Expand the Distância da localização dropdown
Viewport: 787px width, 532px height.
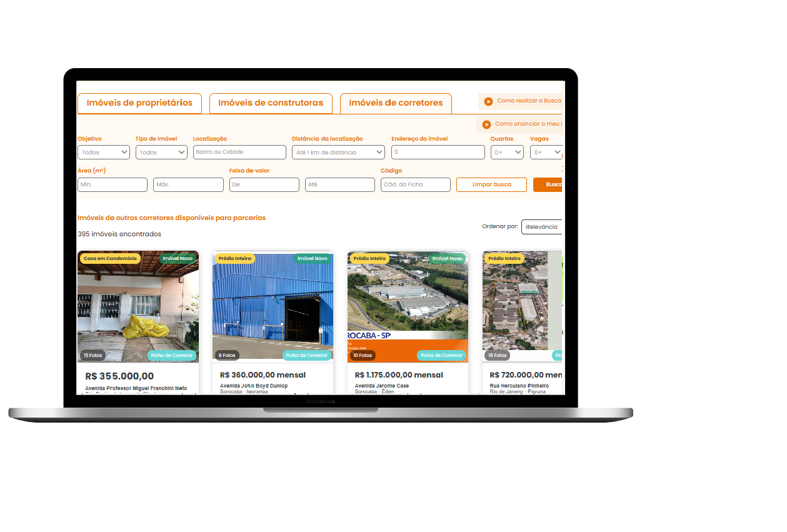tap(338, 152)
